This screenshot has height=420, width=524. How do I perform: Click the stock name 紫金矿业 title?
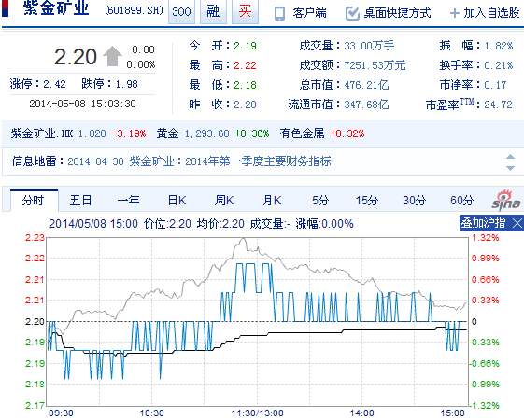(56, 8)
